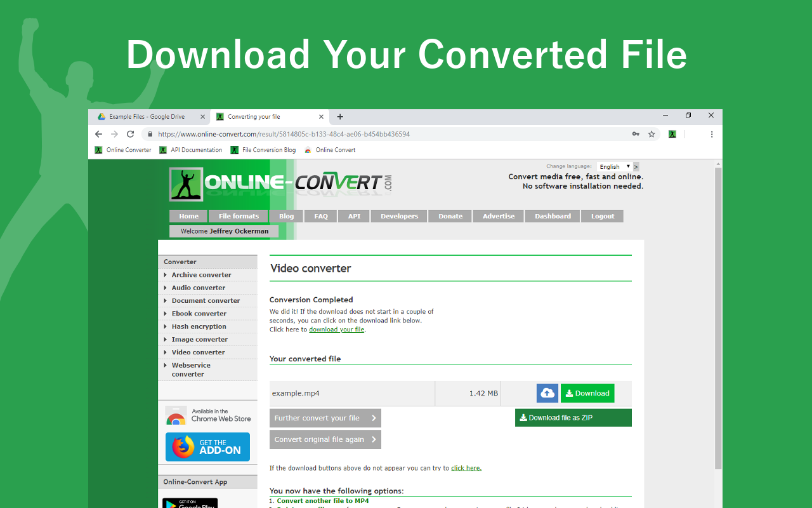Click the key icon in address bar
This screenshot has width=812, height=508.
(x=636, y=134)
